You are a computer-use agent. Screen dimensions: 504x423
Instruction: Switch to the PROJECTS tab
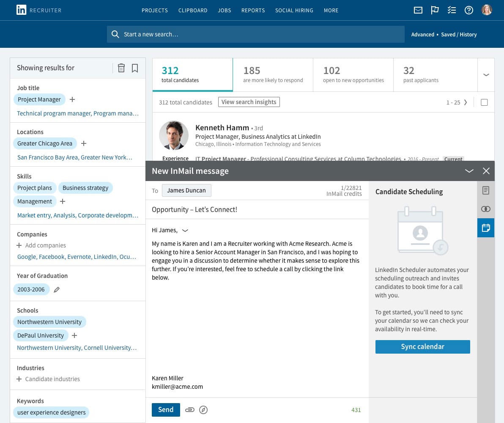click(155, 10)
